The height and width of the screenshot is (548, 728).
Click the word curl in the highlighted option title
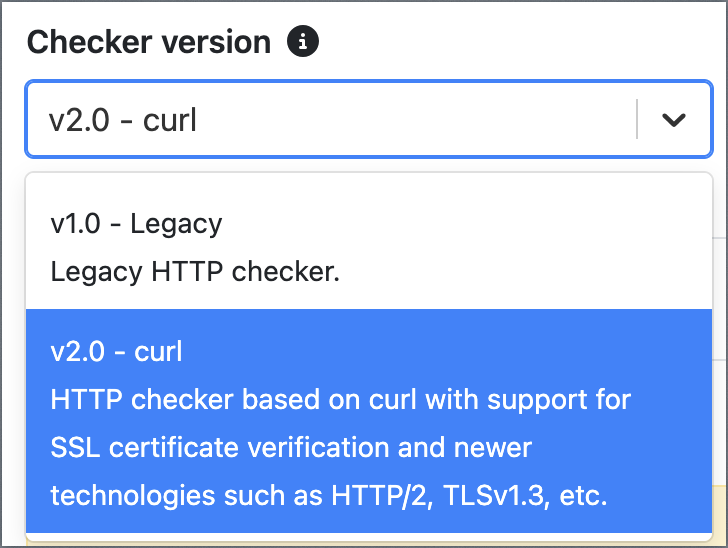pyautogui.click(x=158, y=352)
